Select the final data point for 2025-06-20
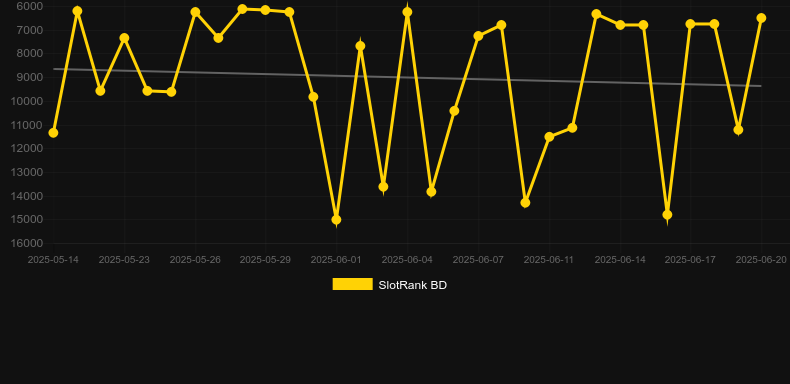Screen dimensions: 790x384 [761, 18]
